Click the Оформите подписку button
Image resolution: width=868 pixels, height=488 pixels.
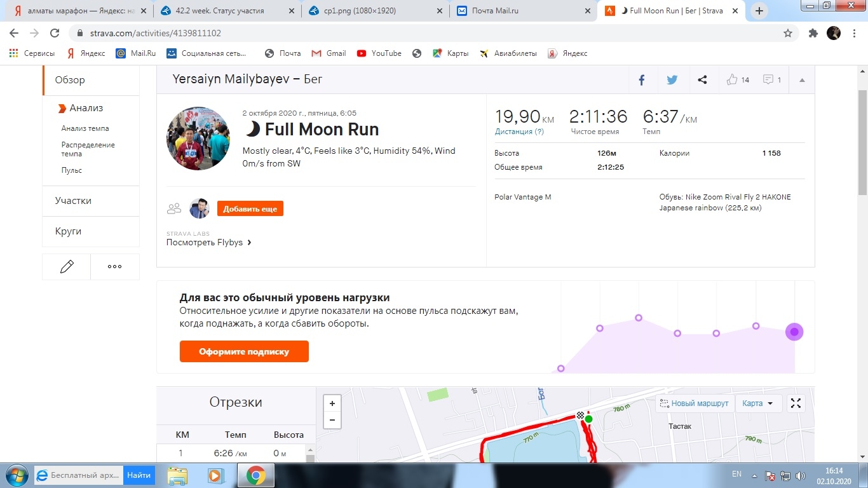tap(244, 351)
